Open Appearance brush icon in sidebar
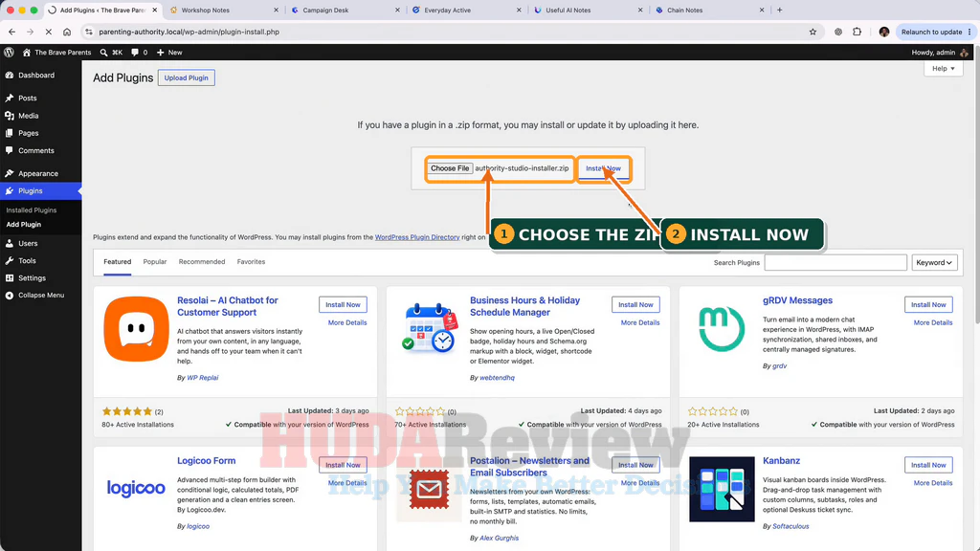The image size is (980, 551). click(x=10, y=174)
